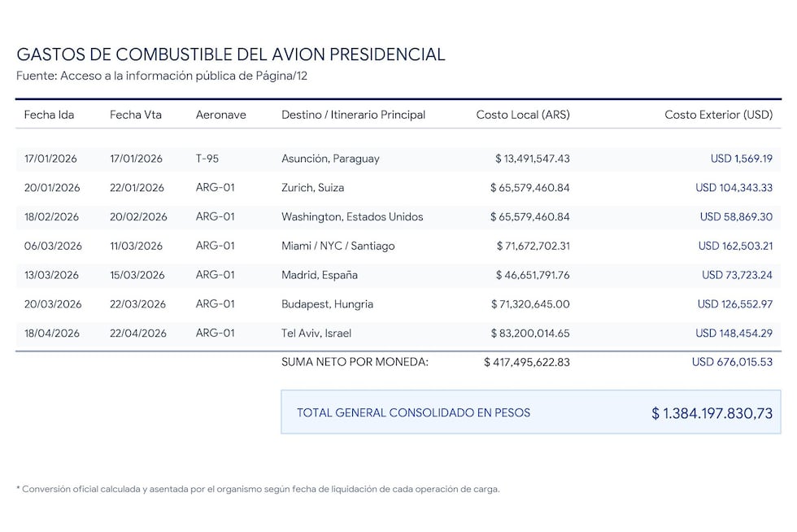
Task: Select Washington, Estados Unidos cell
Action: tap(352, 216)
